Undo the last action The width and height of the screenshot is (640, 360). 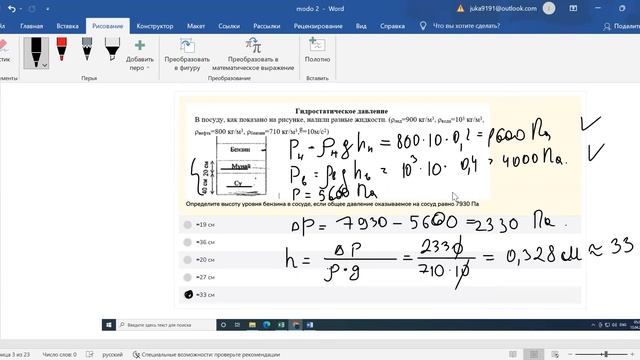[12, 9]
